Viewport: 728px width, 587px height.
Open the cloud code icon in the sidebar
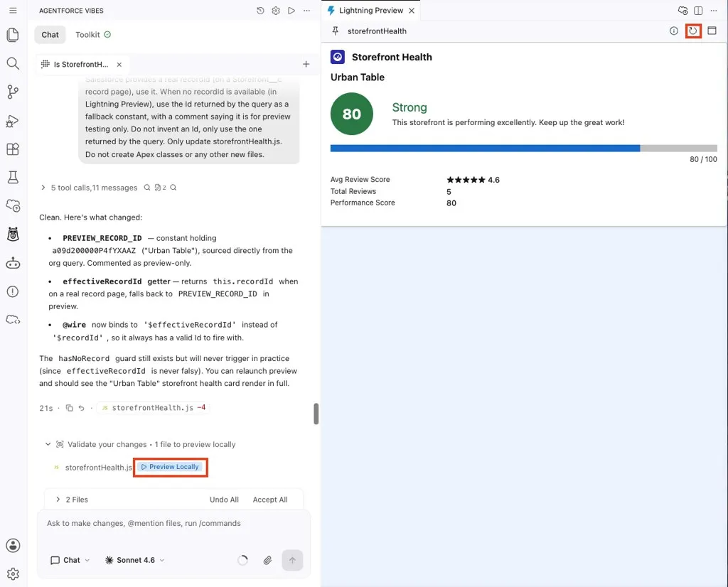tap(13, 320)
